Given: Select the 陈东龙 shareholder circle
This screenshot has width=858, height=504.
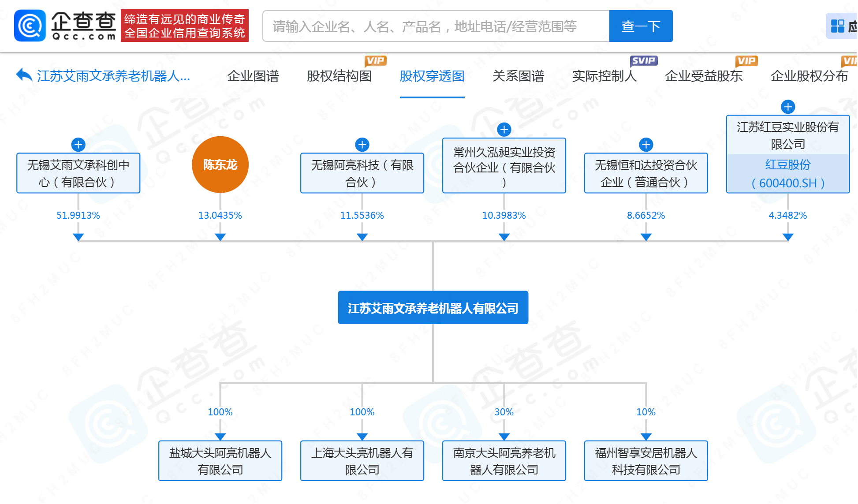Looking at the screenshot, I should click(220, 164).
